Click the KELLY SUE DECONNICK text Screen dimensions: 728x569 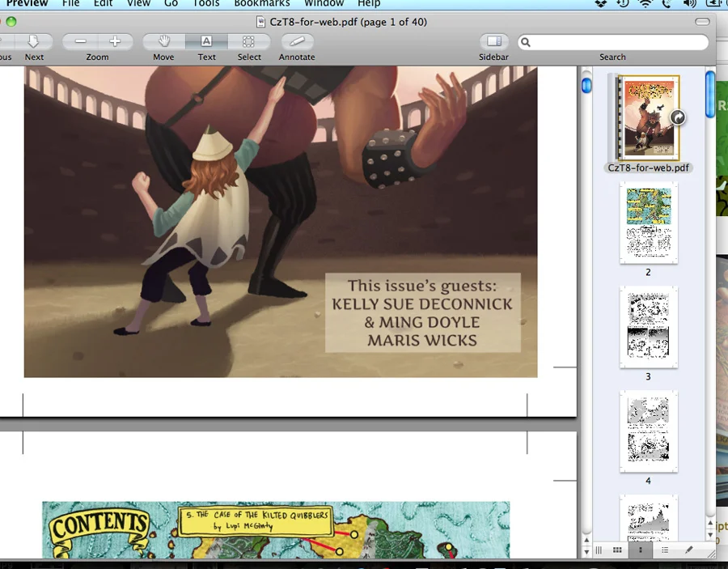(x=422, y=304)
